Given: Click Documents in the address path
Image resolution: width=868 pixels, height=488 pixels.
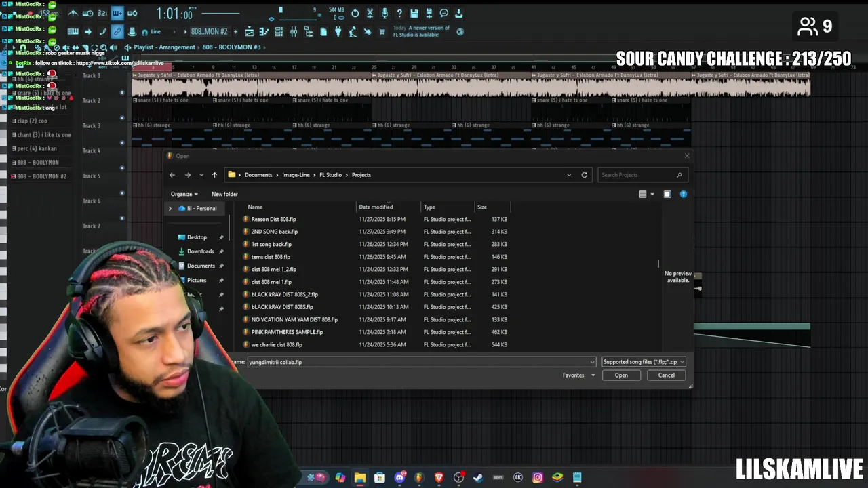Looking at the screenshot, I should coord(258,175).
